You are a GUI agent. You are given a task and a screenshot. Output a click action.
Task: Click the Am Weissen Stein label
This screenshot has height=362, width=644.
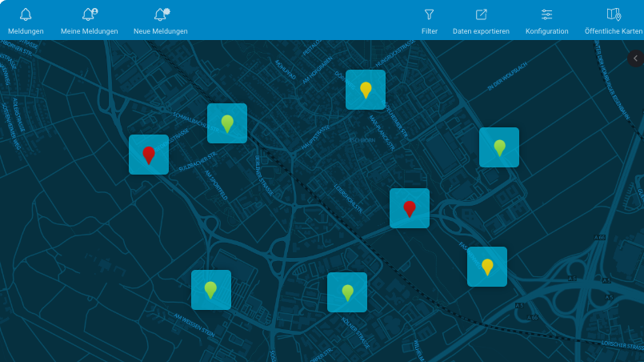pos(194,325)
